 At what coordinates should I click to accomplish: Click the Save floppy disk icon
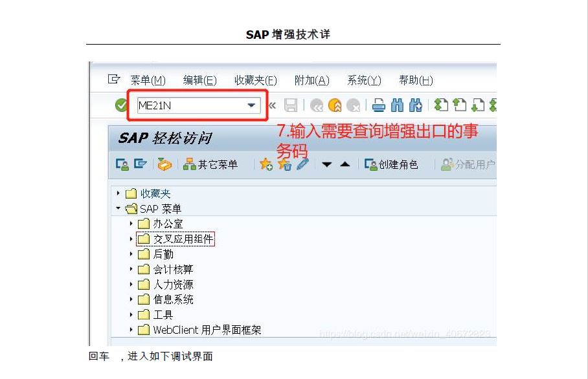pyautogui.click(x=291, y=105)
